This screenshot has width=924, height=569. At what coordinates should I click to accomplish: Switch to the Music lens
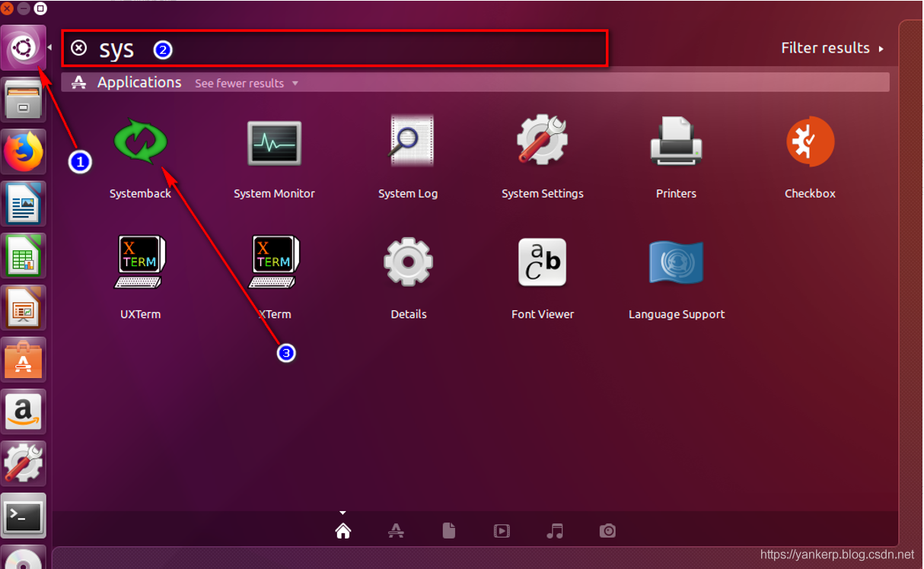coord(555,531)
